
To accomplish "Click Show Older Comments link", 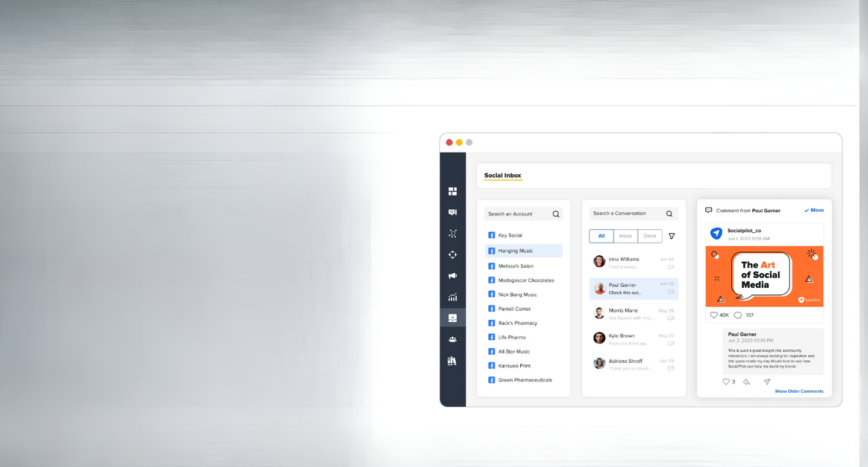I will [x=799, y=392].
